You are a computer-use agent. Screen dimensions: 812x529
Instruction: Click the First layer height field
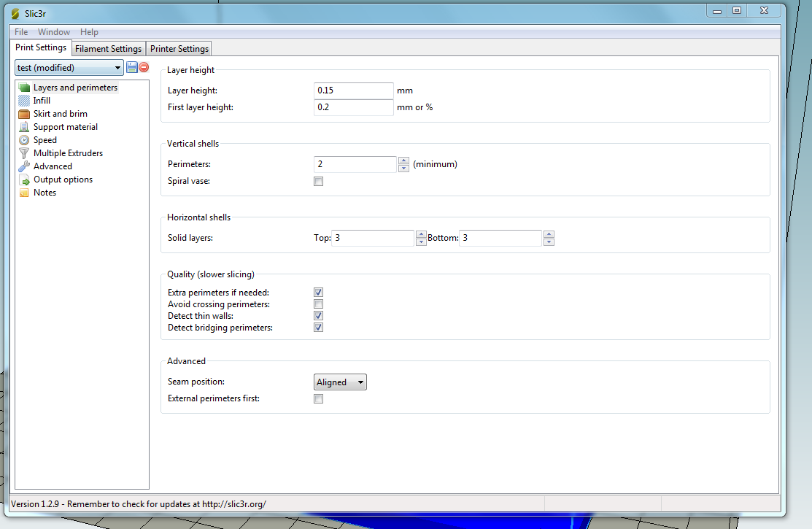354,107
